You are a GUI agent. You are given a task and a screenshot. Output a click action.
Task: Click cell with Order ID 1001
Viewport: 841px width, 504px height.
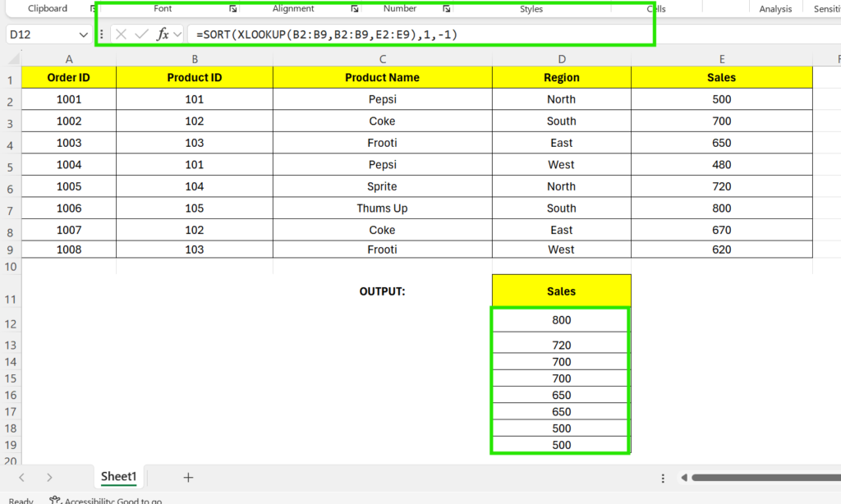coord(69,99)
